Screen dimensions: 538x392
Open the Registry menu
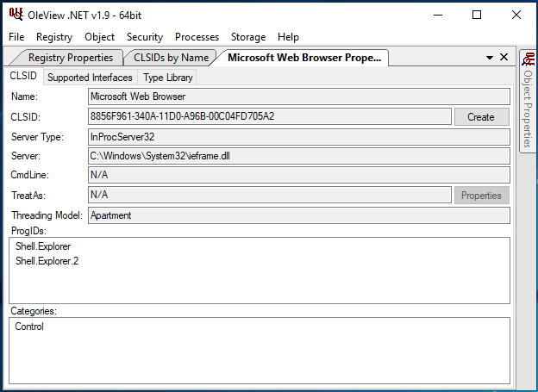pyautogui.click(x=54, y=37)
